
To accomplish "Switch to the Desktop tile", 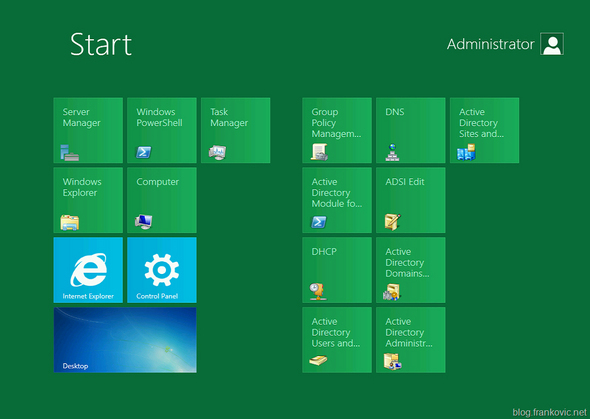I will [x=125, y=340].
